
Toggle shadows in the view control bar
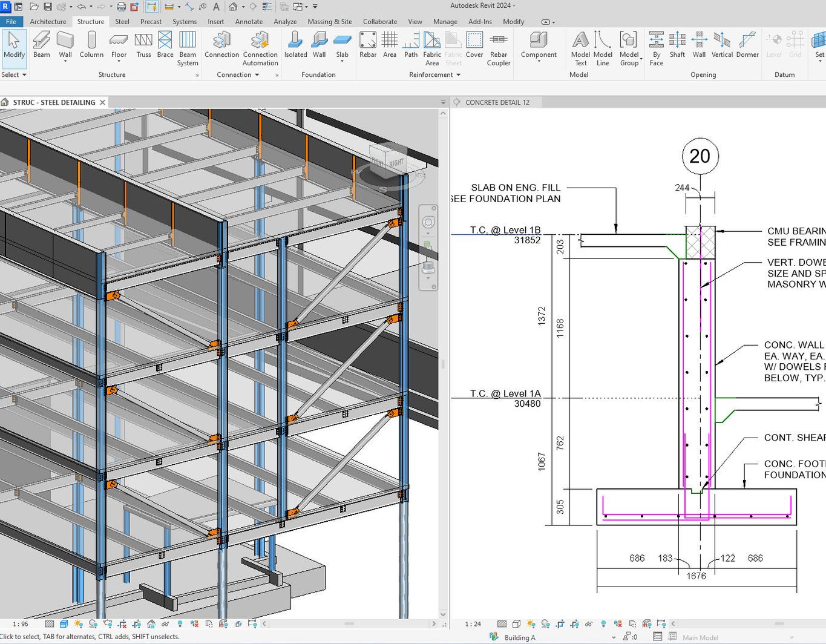click(x=93, y=623)
